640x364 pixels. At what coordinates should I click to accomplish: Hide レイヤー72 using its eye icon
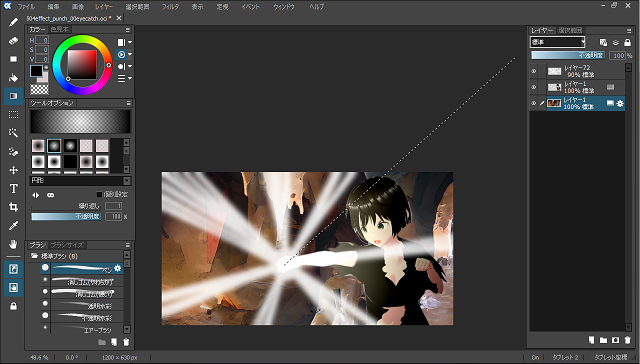click(533, 71)
